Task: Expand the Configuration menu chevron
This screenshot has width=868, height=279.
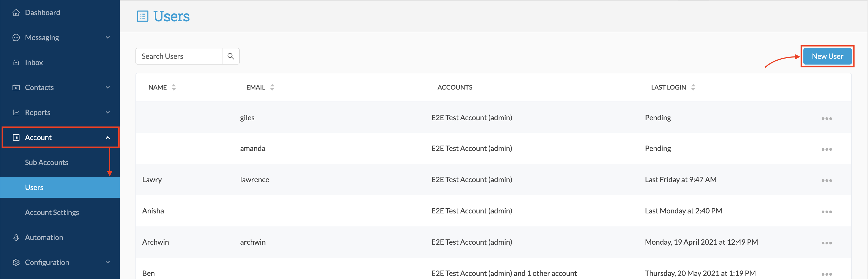Action: pos(108,262)
